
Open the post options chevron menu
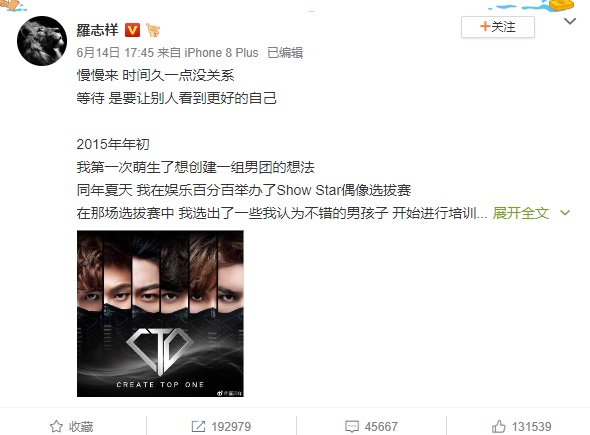pyautogui.click(x=570, y=21)
